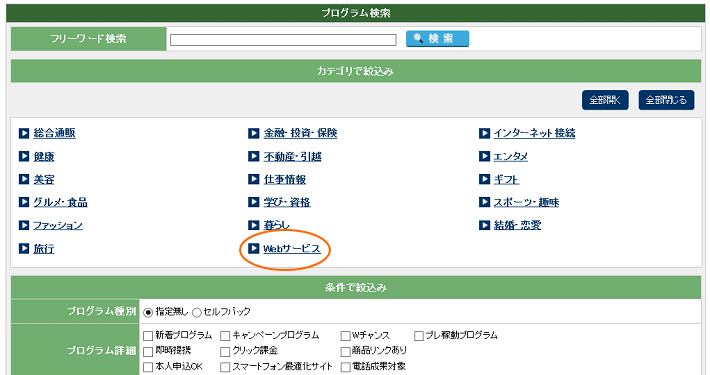Click the プログラム検索 title bar text
Viewport: 710px width, 375px height.
[356, 13]
